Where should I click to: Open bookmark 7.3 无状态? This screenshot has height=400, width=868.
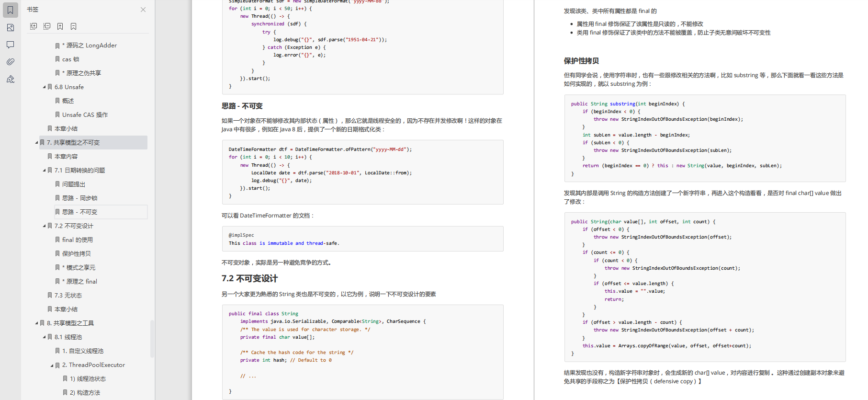[68, 296]
